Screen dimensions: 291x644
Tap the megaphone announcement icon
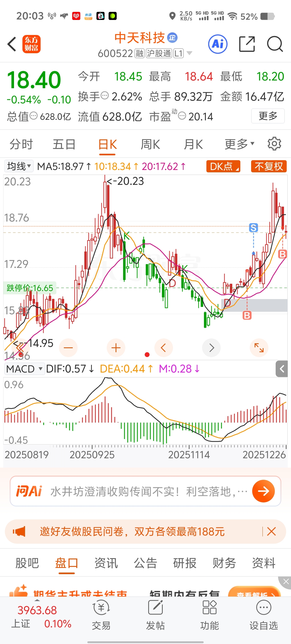19,532
